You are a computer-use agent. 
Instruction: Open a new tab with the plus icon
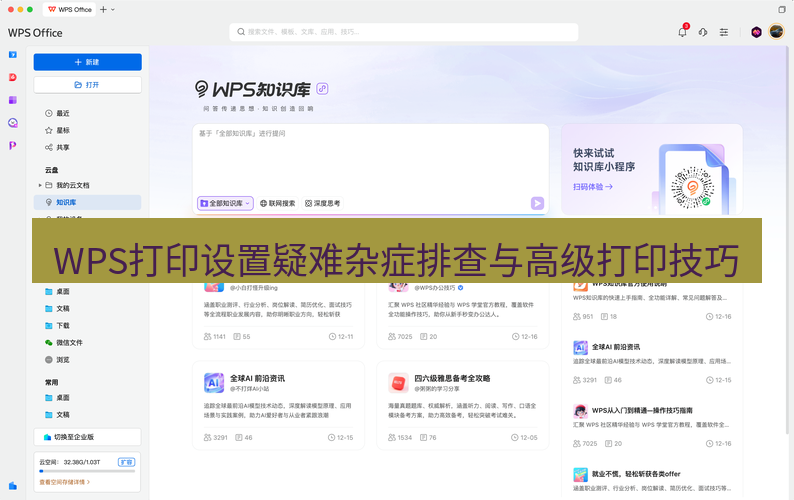tap(103, 9)
